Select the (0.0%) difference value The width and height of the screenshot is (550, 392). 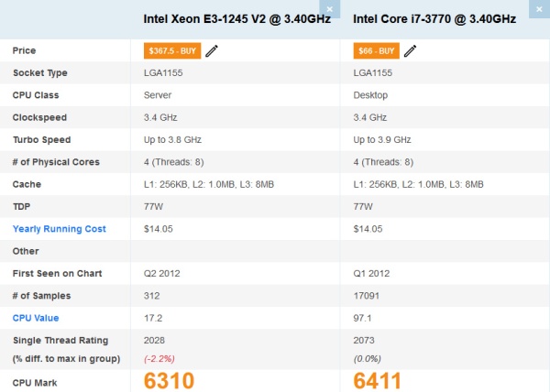point(368,359)
